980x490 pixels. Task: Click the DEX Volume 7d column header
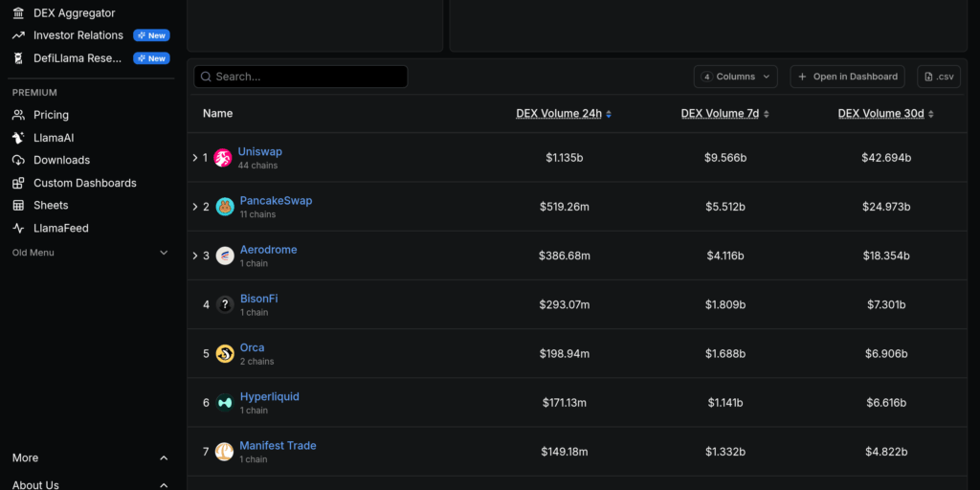(720, 114)
